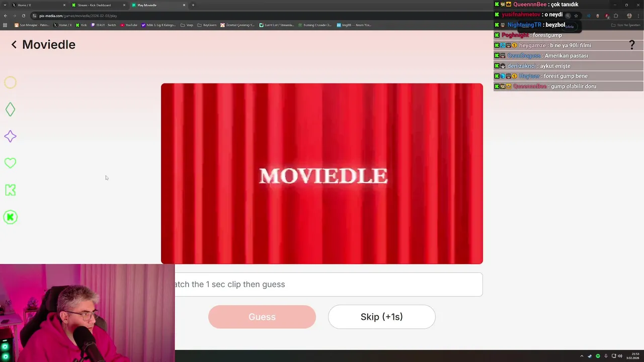Open the Event List / Streamlabs bookmark
The height and width of the screenshot is (362, 644).
(x=277, y=25)
